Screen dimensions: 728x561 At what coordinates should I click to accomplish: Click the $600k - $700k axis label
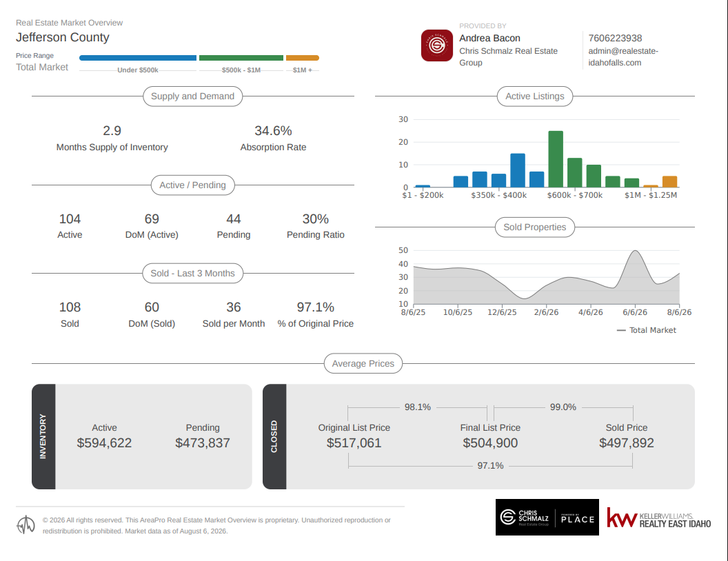click(x=575, y=195)
